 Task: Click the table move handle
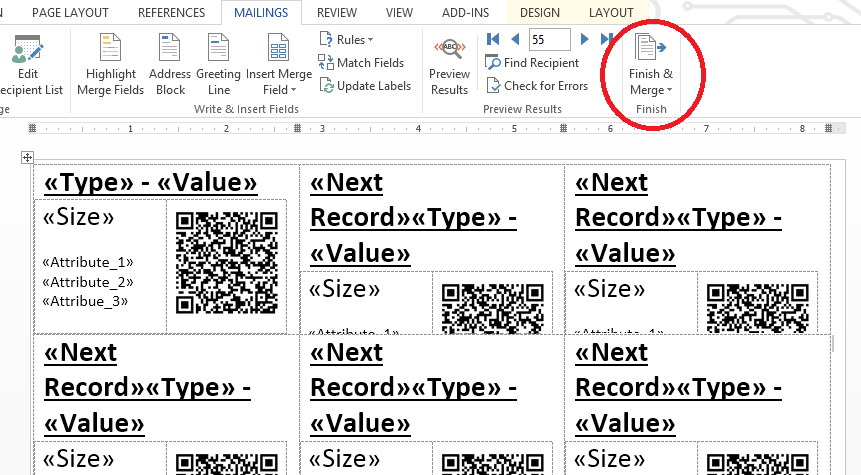pos(27,158)
